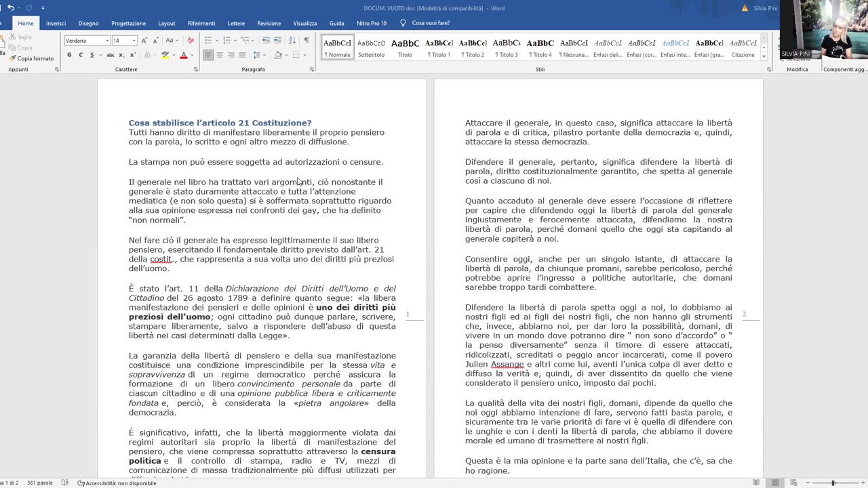Switch to the Riferimenti tab
This screenshot has width=868, height=488.
201,23
